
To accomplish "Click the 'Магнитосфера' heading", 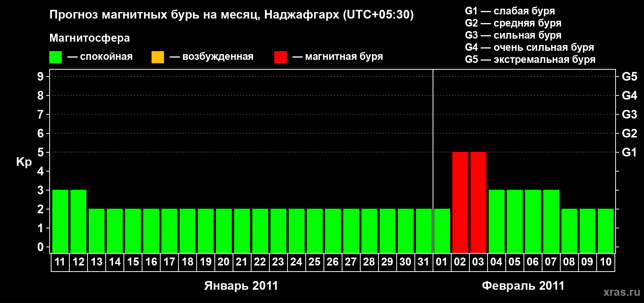I will (x=90, y=38).
